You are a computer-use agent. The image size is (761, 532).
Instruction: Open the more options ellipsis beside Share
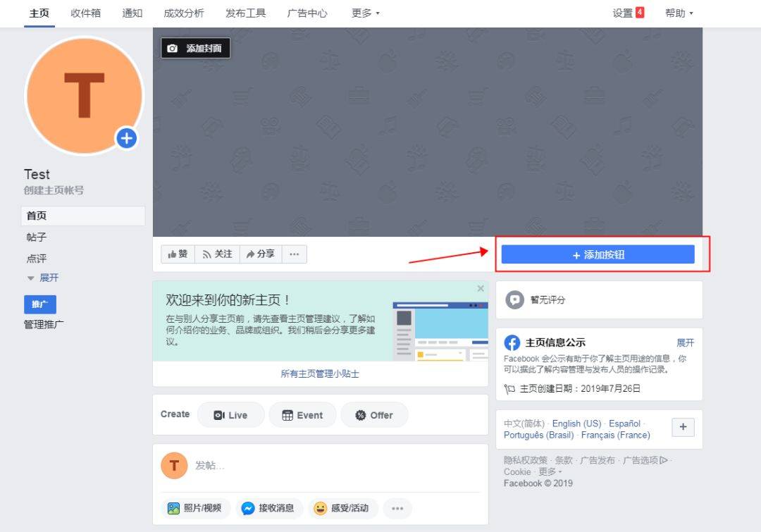[294, 254]
